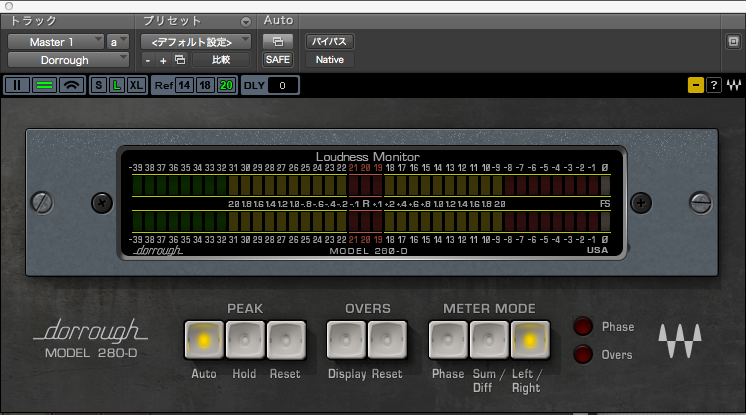Image resolution: width=746 pixels, height=415 pixels.
Task: Click the preset settings copy icon
Action: (180, 60)
